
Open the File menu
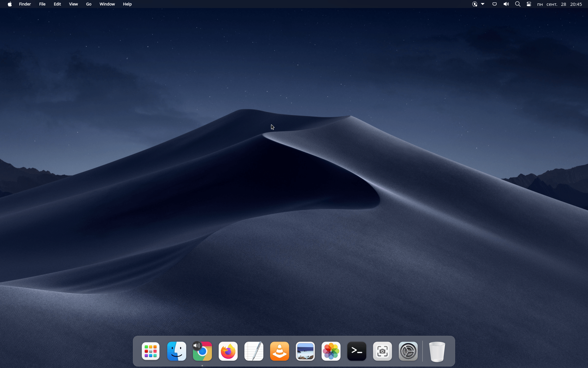click(x=42, y=4)
